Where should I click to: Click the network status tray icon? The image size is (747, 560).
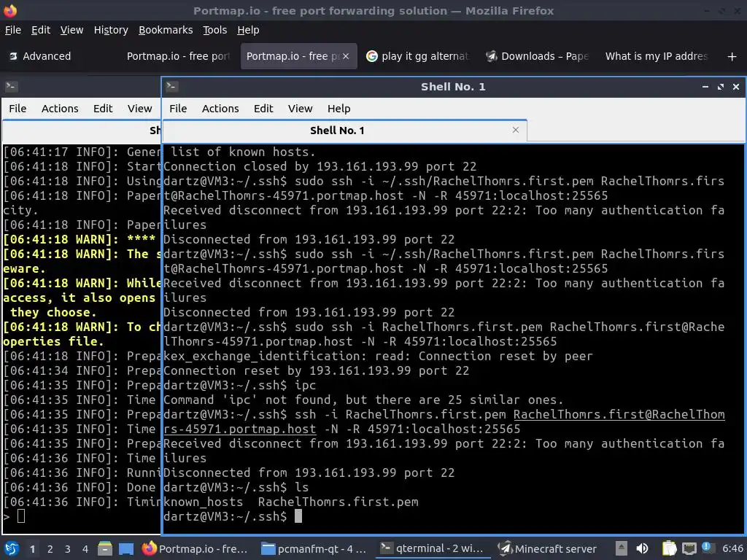(689, 548)
